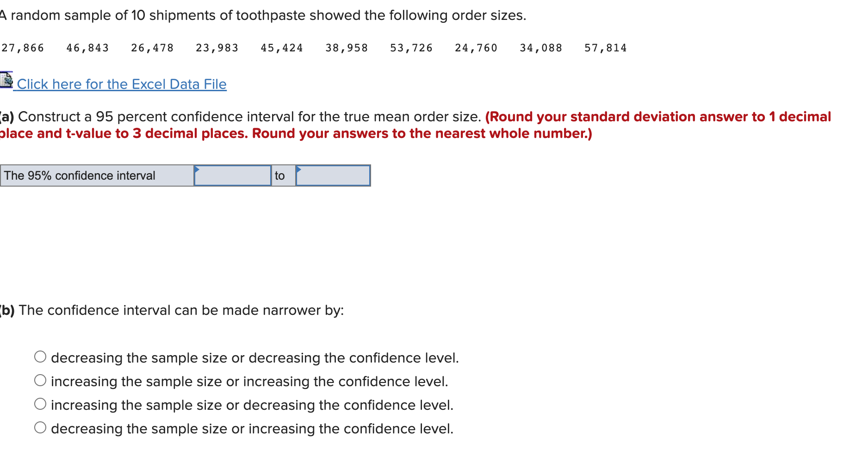Click the part (a) question text
This screenshot has width=868, height=451.
[x=241, y=117]
